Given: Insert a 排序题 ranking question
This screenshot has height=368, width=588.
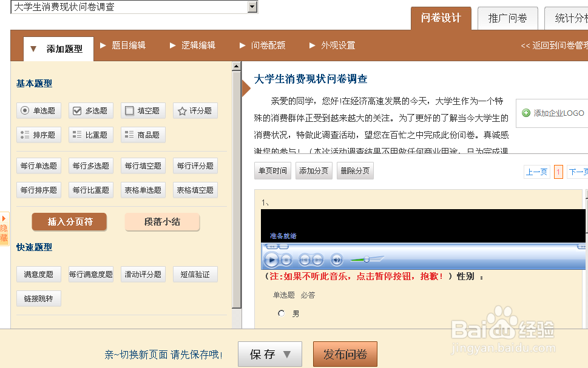Looking at the screenshot, I should [38, 135].
